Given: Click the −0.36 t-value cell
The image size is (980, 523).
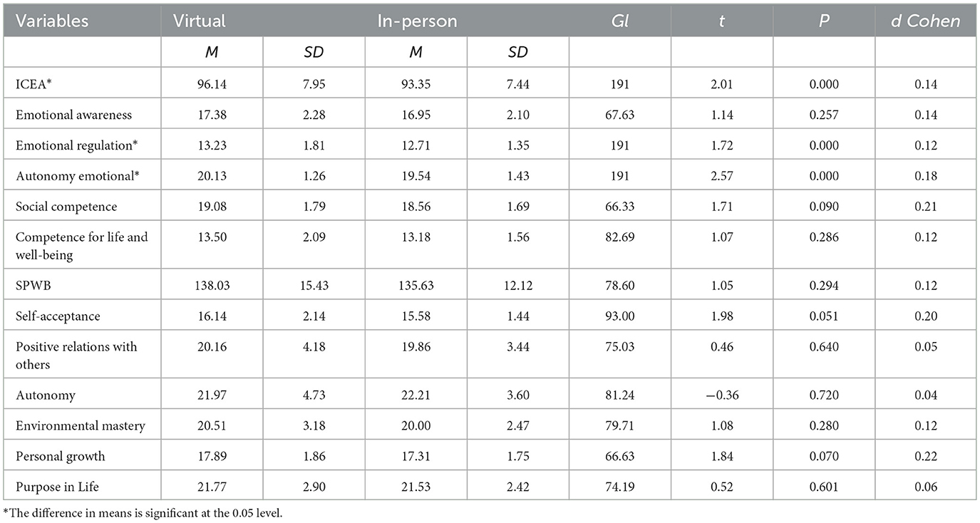Looking at the screenshot, I should [721, 394].
